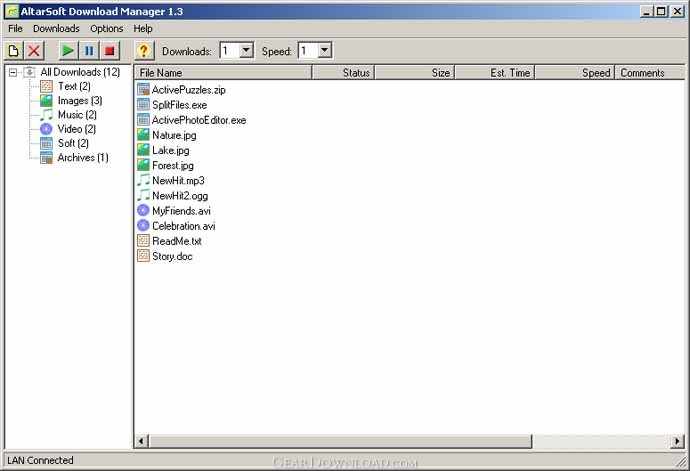Open the Speed dropdown
Image resolution: width=690 pixels, height=471 pixels.
(325, 50)
